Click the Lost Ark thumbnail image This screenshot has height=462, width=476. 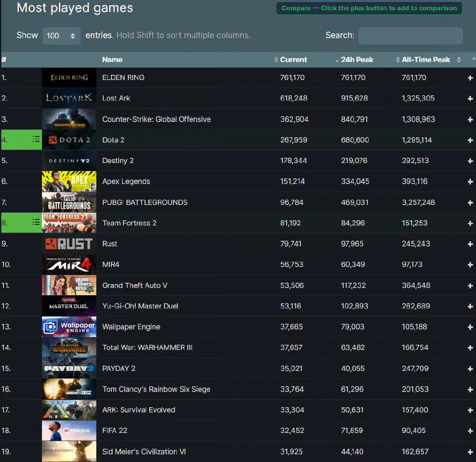(69, 98)
